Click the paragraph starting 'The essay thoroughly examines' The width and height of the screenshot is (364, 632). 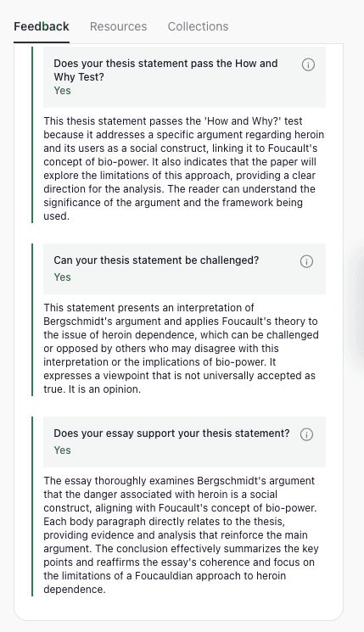[x=182, y=534]
